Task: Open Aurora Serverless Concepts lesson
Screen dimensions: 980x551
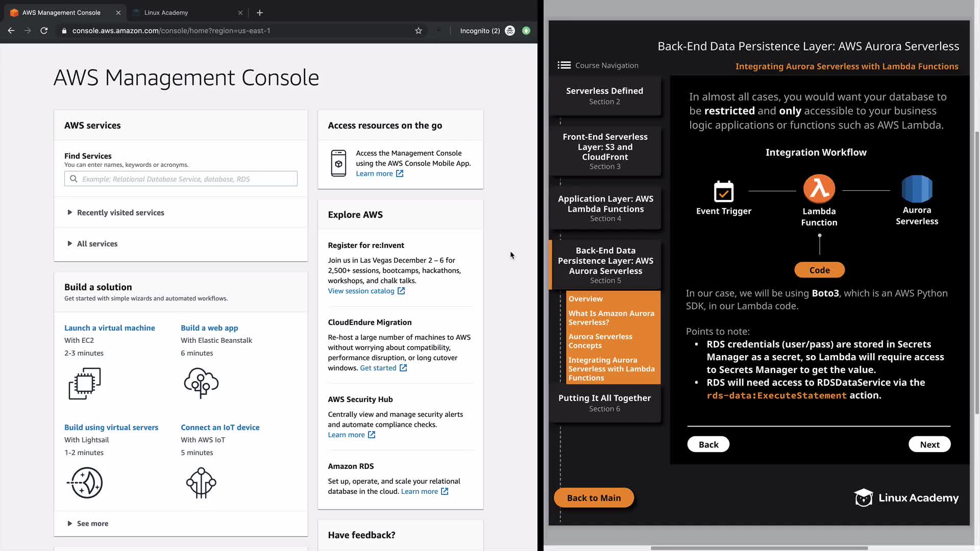Action: coord(600,341)
